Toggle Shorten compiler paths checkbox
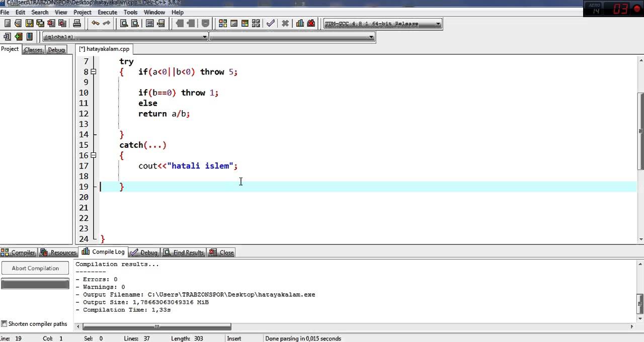This screenshot has width=644, height=342. tap(4, 324)
